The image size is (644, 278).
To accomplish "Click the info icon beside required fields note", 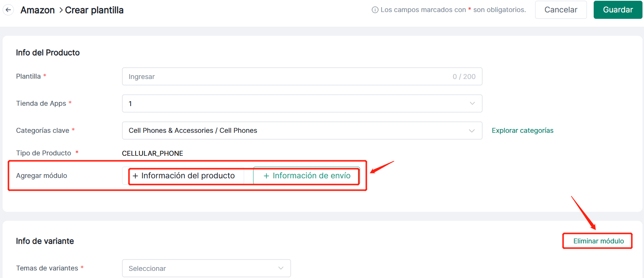I will [375, 10].
